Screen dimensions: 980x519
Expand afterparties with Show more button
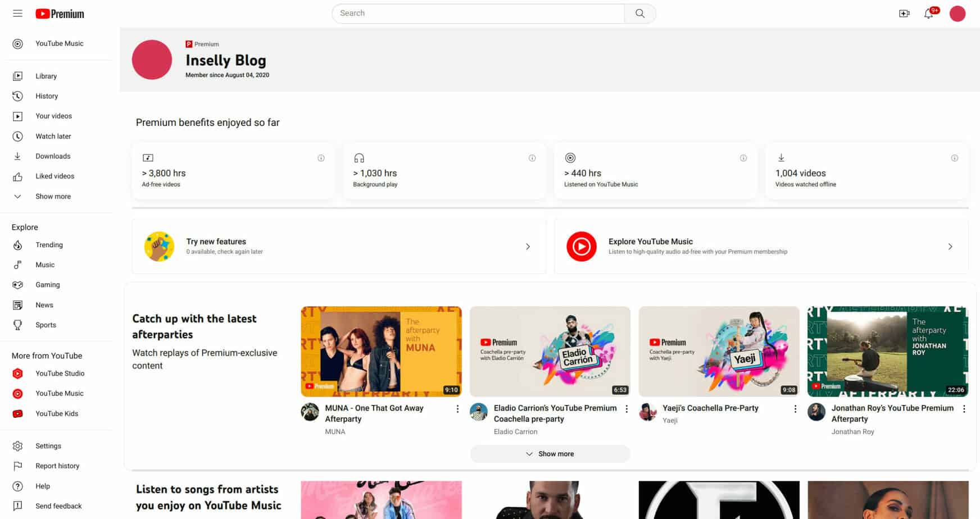click(550, 454)
